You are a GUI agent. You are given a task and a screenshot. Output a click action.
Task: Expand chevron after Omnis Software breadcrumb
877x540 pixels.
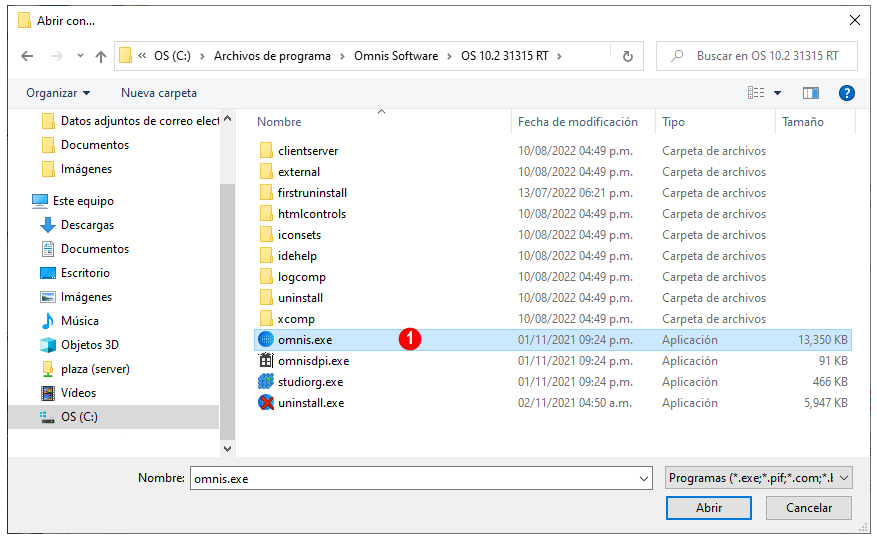pyautogui.click(x=449, y=56)
